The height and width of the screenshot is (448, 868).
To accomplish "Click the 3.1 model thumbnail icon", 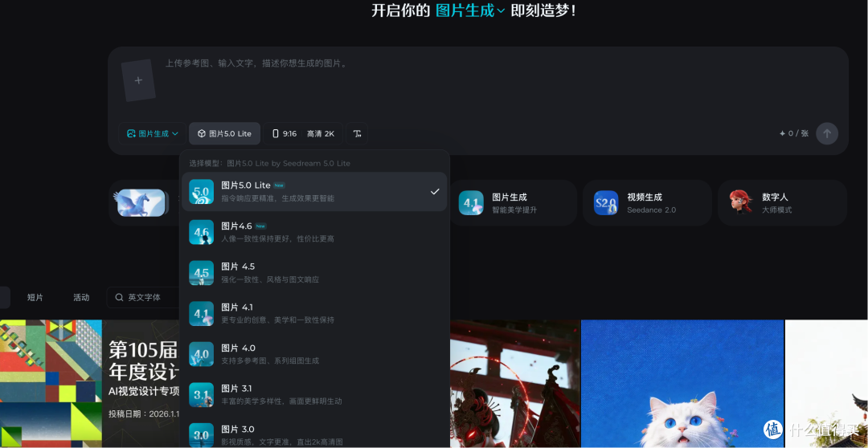I will coord(202,394).
